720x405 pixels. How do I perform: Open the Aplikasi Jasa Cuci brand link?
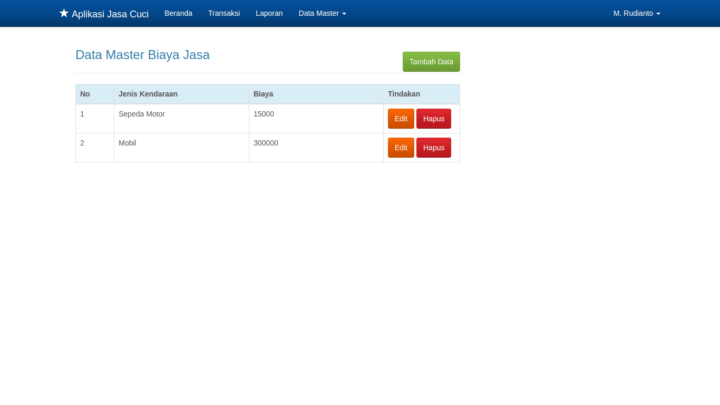[110, 14]
